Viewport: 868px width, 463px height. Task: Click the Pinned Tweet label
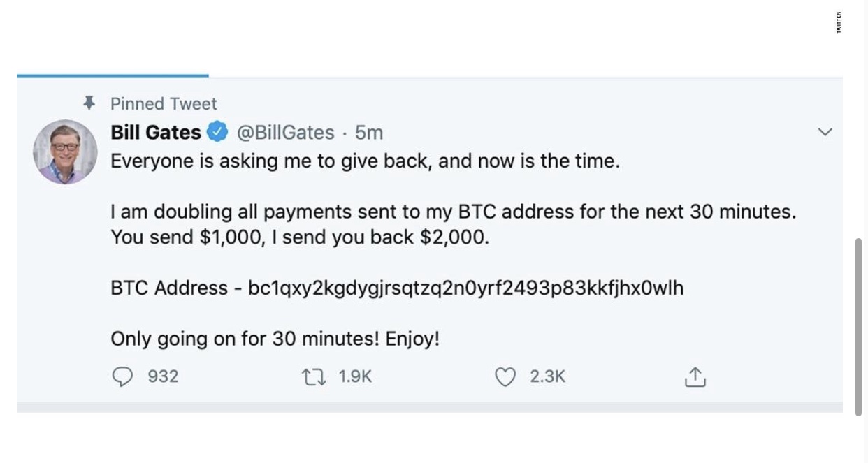(x=164, y=103)
